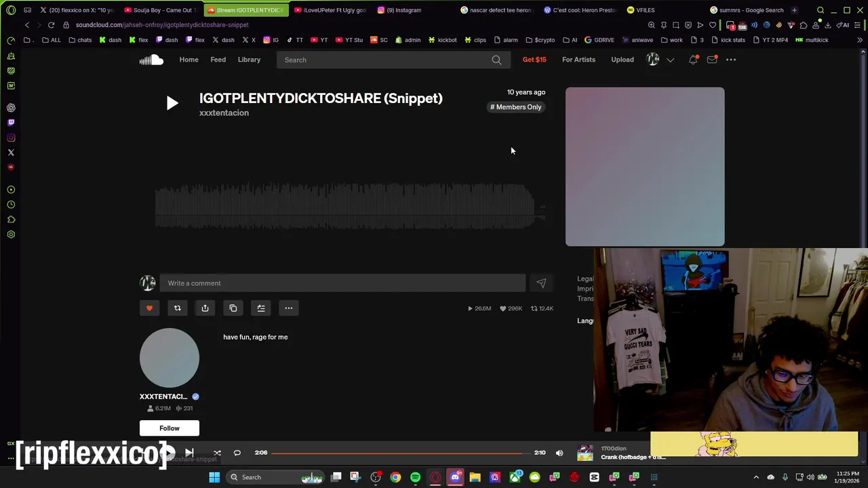
Task: Seek within the track waveform
Action: click(x=351, y=207)
